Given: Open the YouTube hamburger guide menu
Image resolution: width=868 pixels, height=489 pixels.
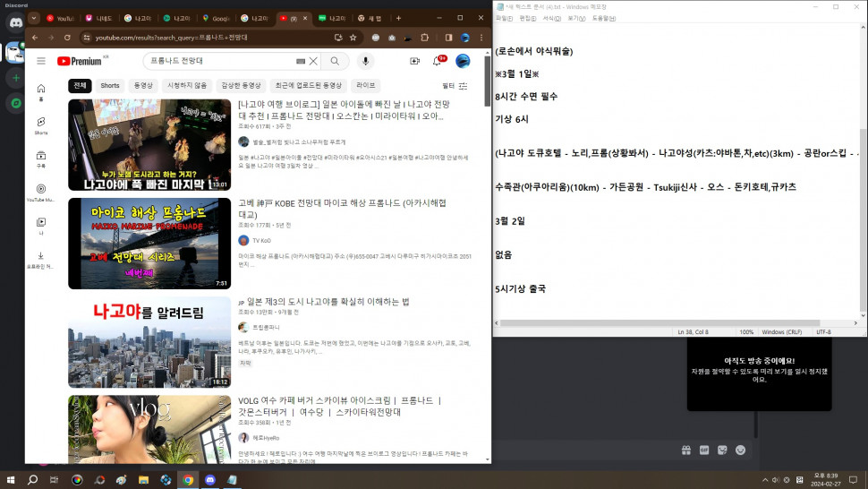Looking at the screenshot, I should tap(41, 61).
